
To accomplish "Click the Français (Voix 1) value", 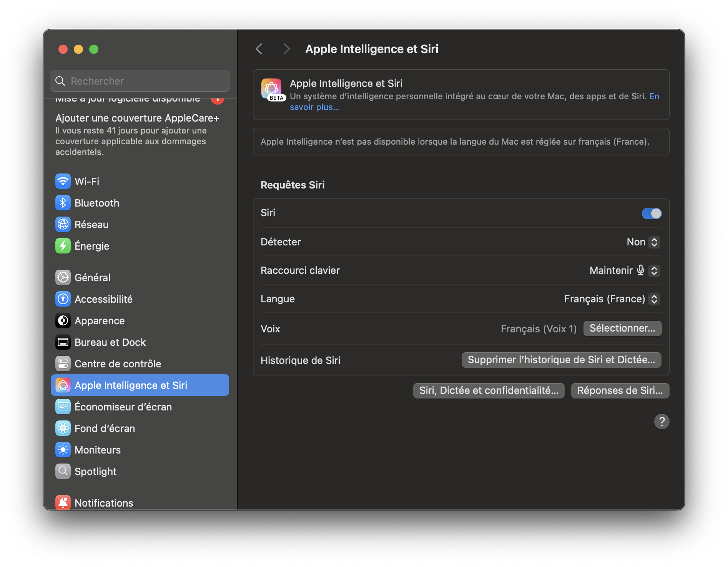I will [539, 329].
